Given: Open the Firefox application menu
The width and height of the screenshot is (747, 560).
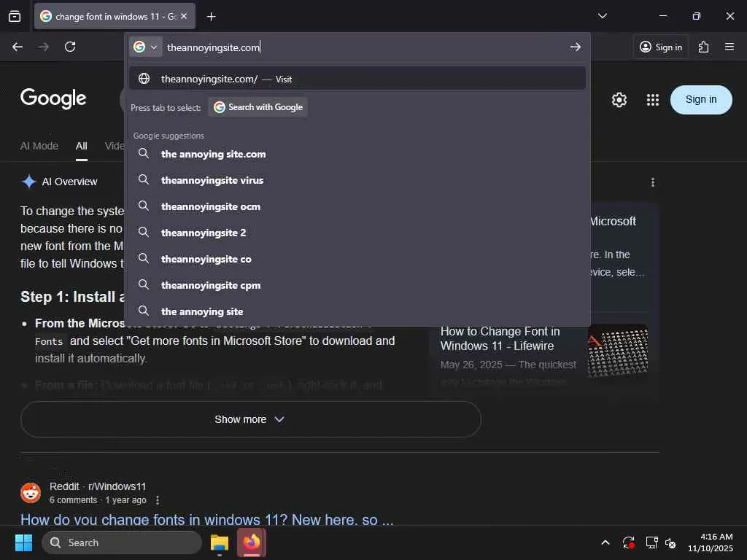Looking at the screenshot, I should (729, 47).
